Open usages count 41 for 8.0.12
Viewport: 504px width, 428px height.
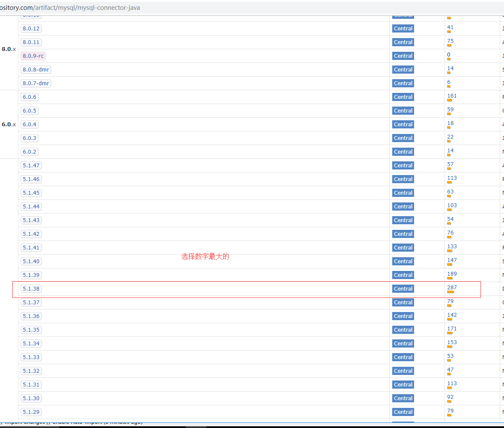pos(450,28)
